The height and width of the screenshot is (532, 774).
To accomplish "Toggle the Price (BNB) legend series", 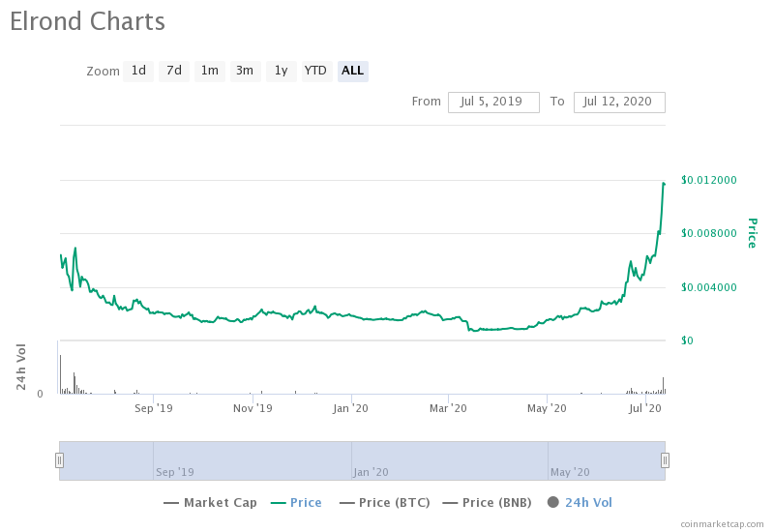I will [x=488, y=503].
